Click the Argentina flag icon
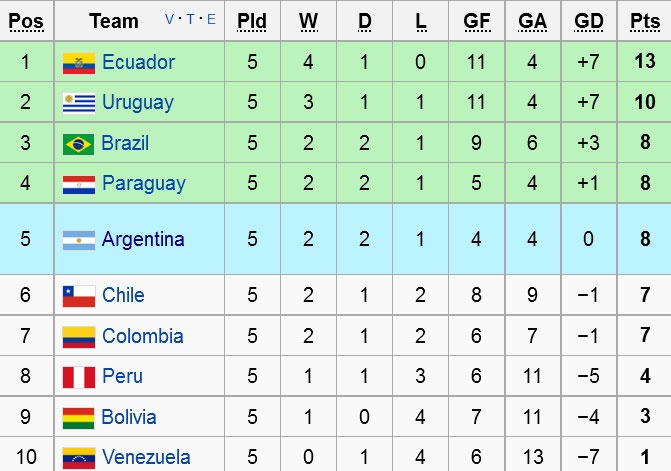This screenshot has width=671, height=471. point(78,240)
